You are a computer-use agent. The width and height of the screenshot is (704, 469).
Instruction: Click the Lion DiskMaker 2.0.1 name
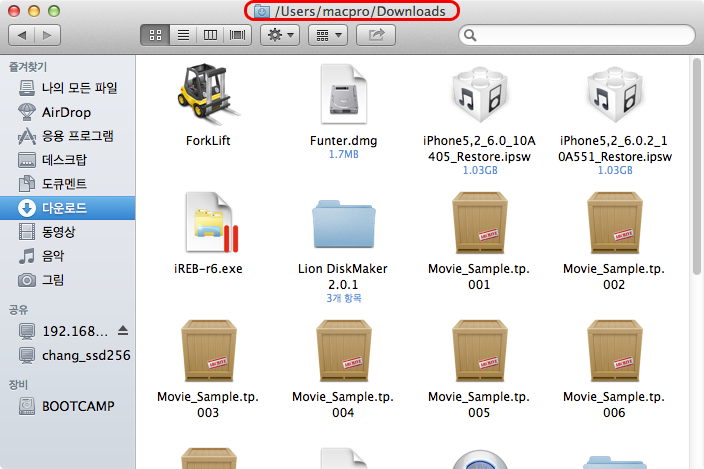coord(343,276)
